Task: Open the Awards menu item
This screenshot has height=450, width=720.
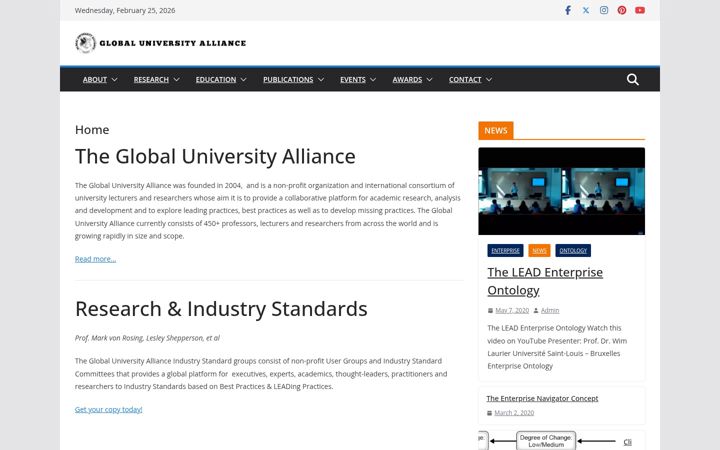Action: click(x=407, y=79)
